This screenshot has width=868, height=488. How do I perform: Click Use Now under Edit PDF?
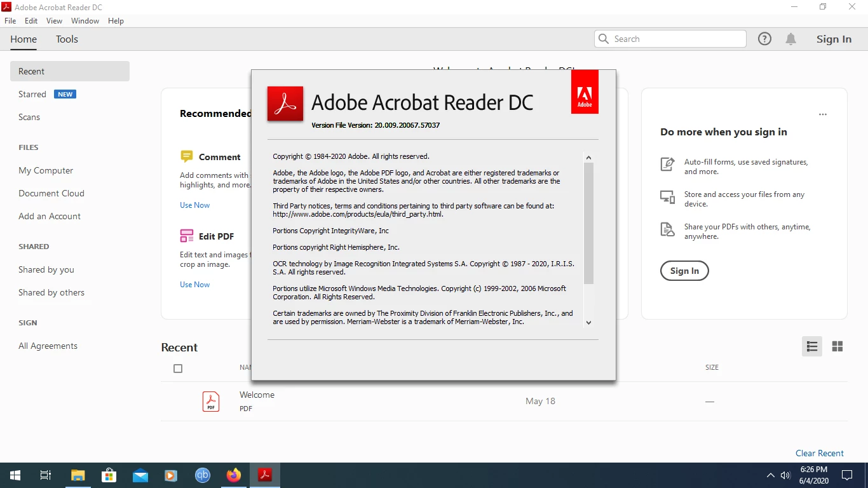(194, 285)
